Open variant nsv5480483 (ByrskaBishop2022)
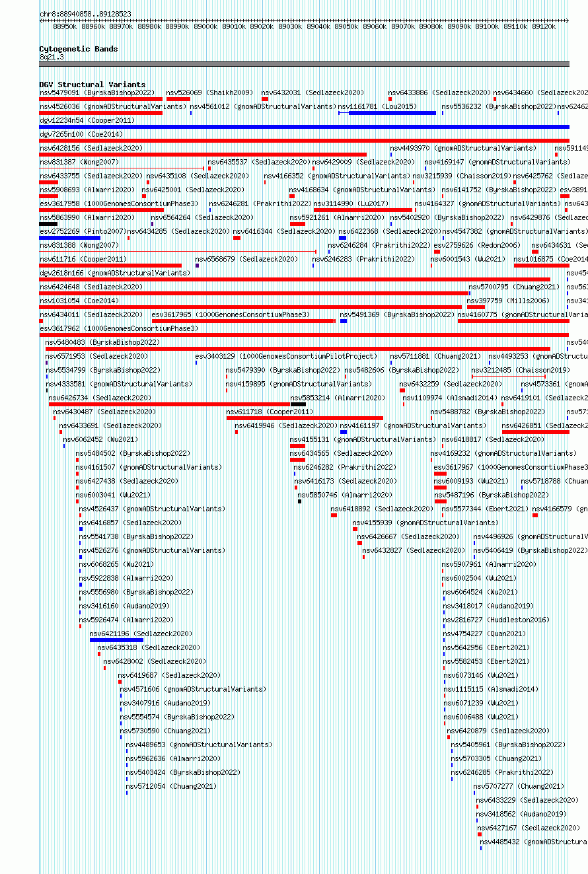The height and width of the screenshot is (874, 588). coord(102,343)
